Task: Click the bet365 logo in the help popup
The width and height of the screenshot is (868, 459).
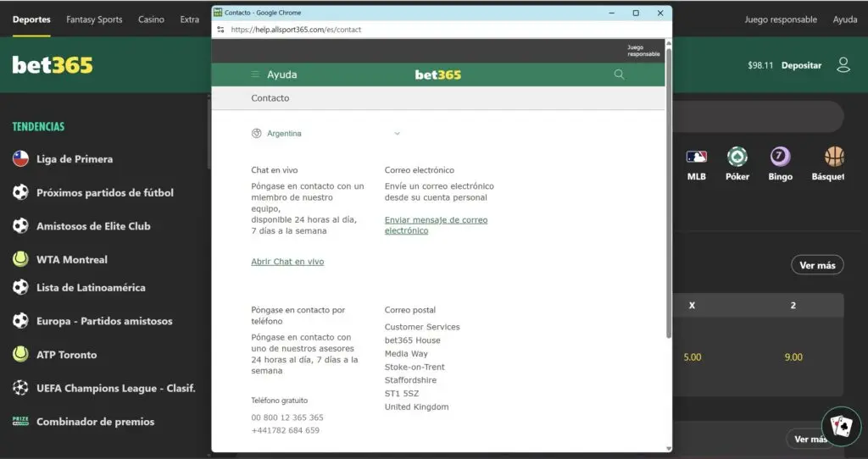Action: 438,75
